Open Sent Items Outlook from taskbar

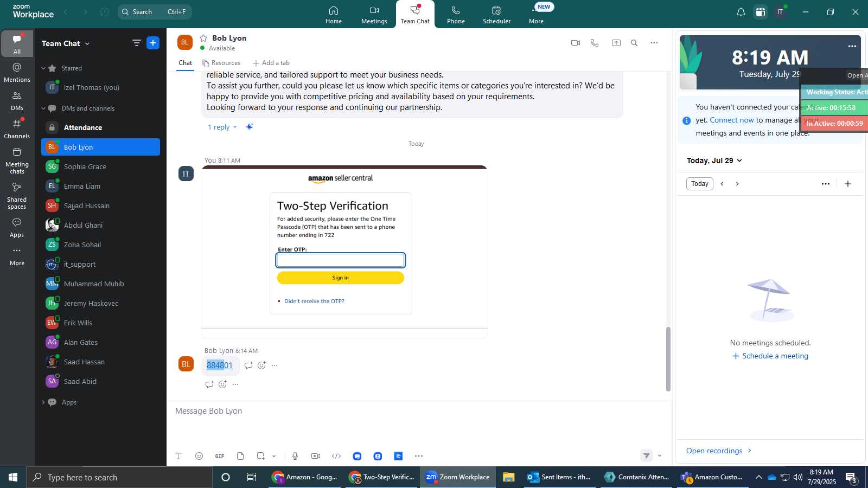coord(559,477)
